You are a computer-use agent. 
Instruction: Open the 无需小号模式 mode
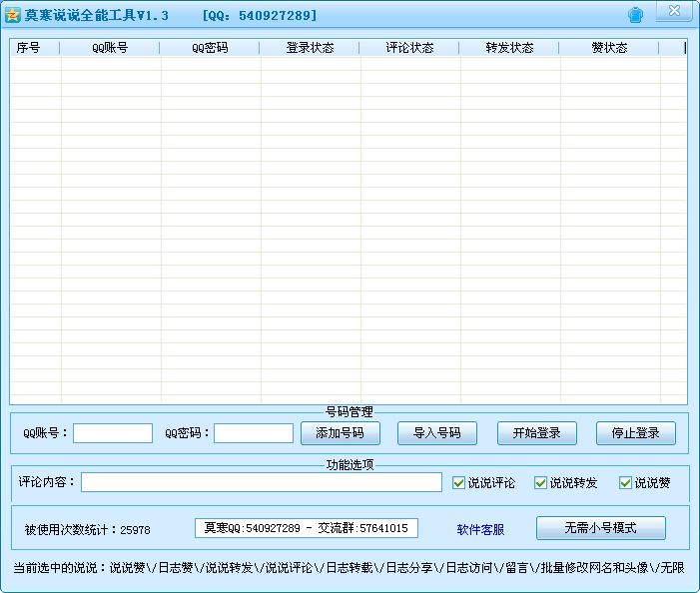click(x=601, y=528)
